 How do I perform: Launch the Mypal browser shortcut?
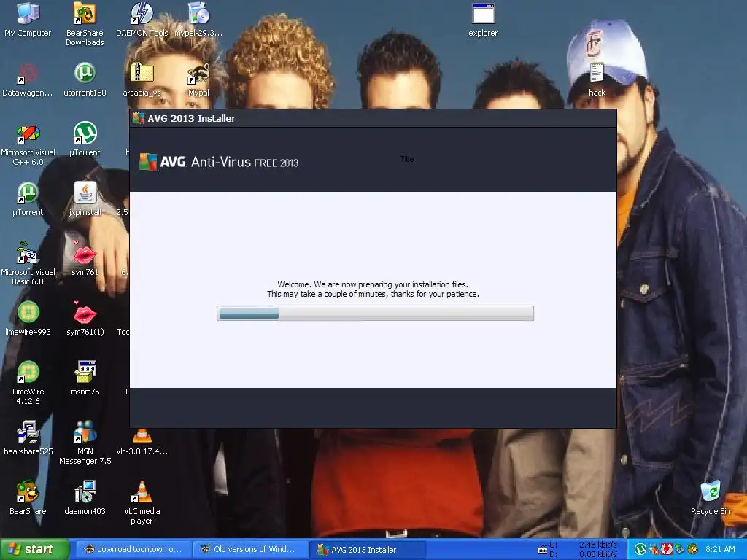[198, 80]
